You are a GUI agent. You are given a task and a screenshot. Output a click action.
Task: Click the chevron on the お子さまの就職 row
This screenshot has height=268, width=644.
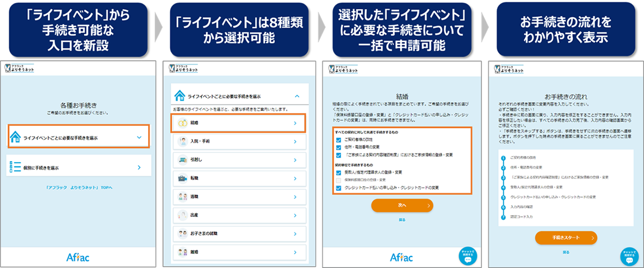(x=295, y=233)
